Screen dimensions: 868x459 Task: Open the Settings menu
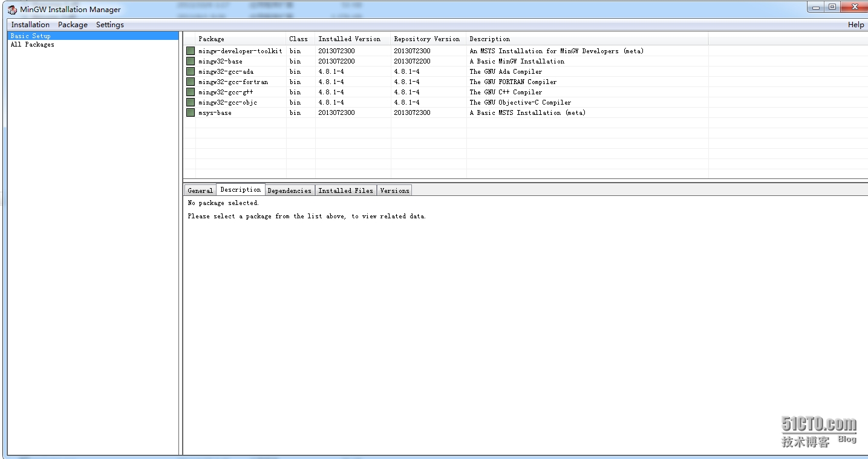tap(110, 25)
